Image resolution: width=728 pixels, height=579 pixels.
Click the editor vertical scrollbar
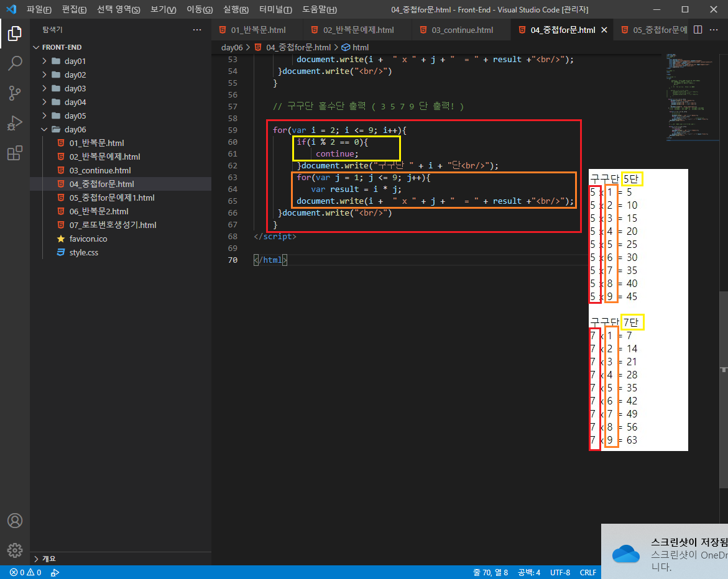coord(724,390)
